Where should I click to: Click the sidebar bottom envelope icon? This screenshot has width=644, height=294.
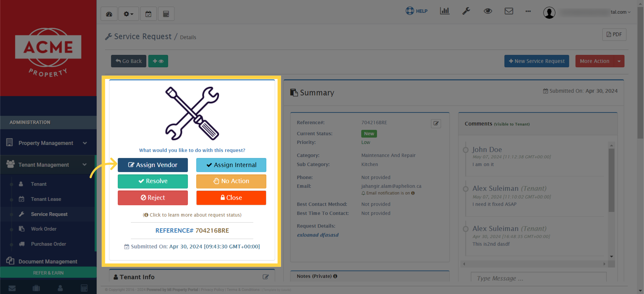pos(12,288)
